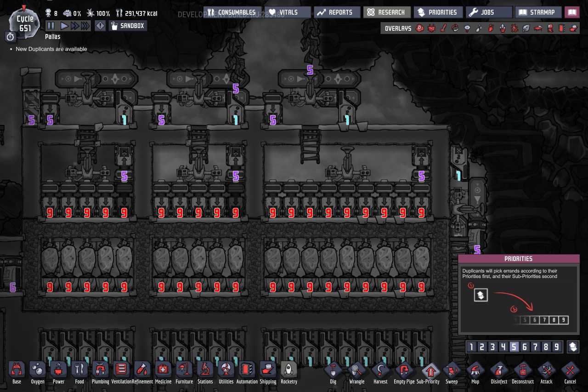
Task: Select the Sweep tool
Action: tap(452, 369)
